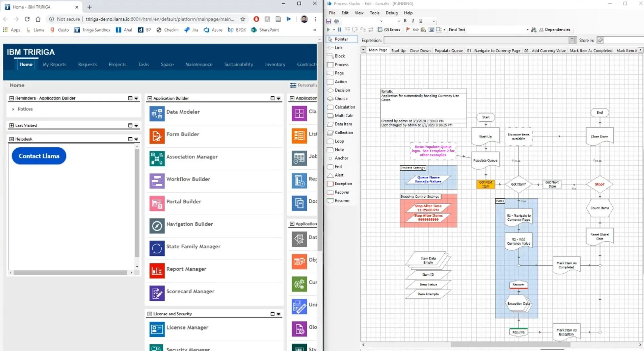
Task: Expand the Notices tree item
Action: pyautogui.click(x=13, y=109)
